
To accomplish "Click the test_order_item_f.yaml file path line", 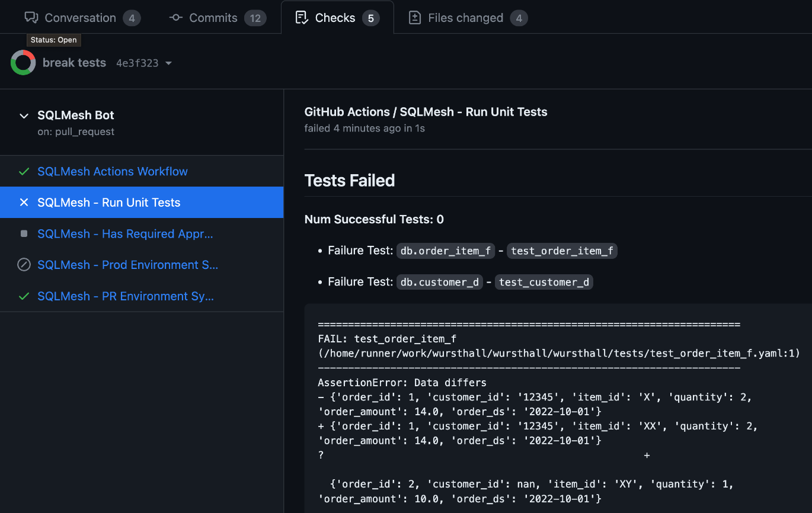I will point(559,354).
